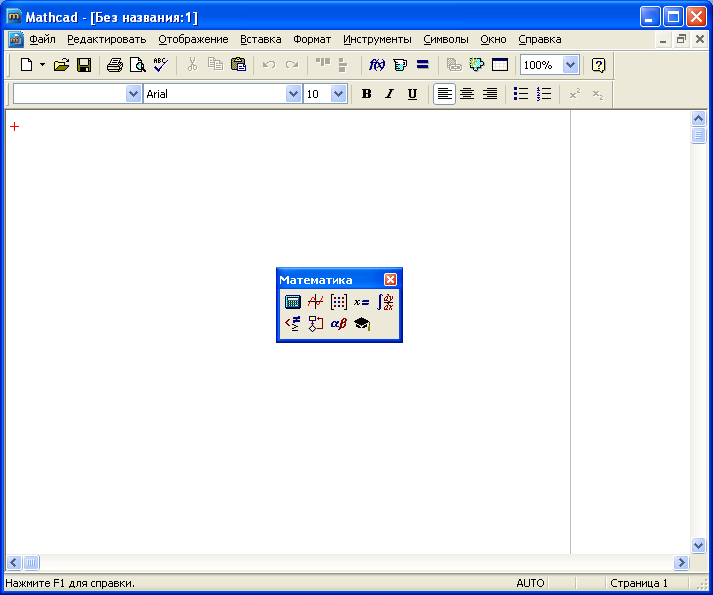Screen dimensions: 713x595
Task: Toggle Bold formatting
Action: pyautogui.click(x=367, y=94)
